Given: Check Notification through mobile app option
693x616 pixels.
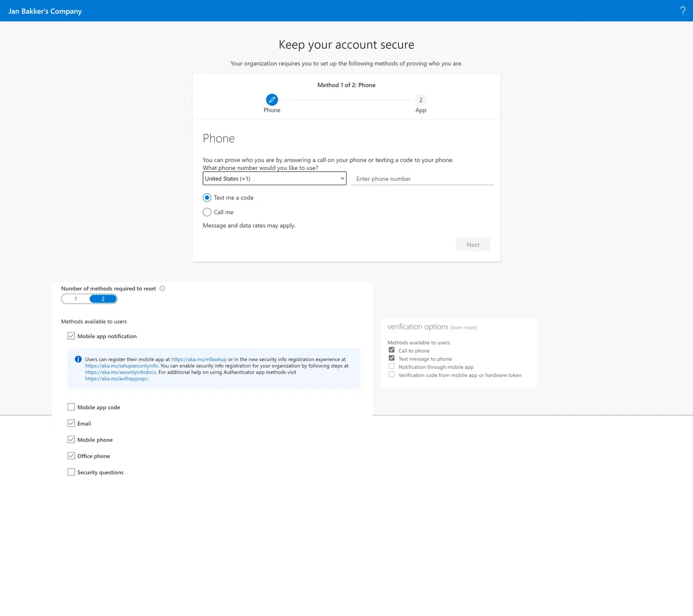Looking at the screenshot, I should click(392, 366).
